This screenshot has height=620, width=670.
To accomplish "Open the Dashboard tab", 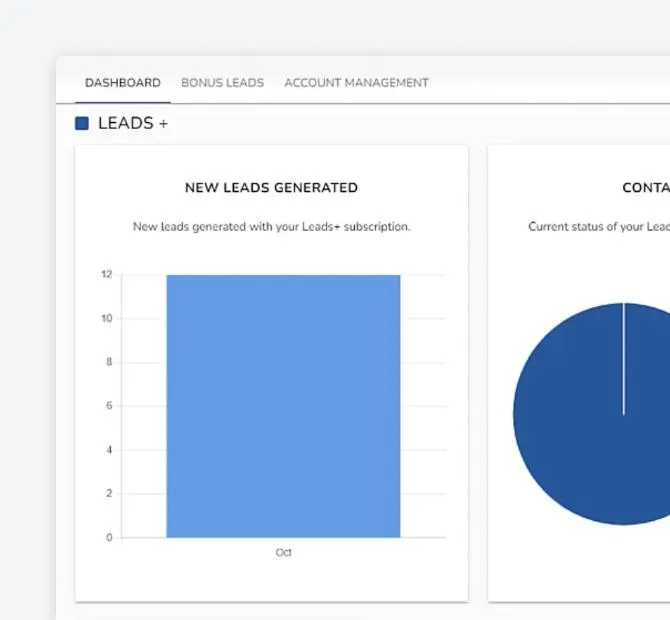I will pyautogui.click(x=123, y=82).
